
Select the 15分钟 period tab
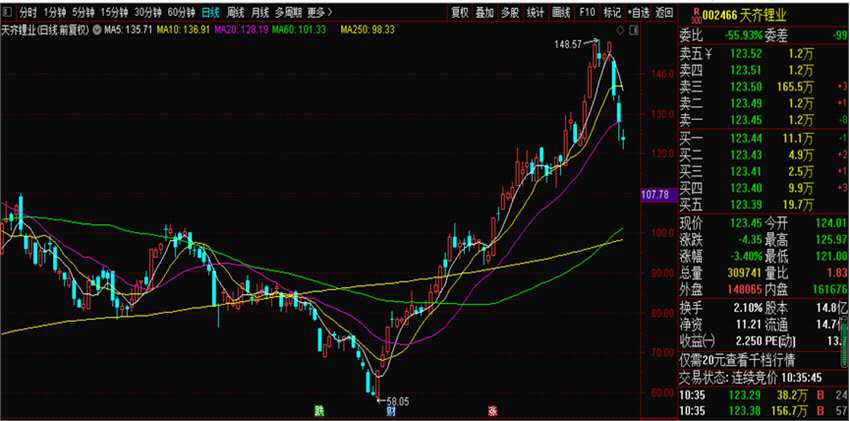115,12
